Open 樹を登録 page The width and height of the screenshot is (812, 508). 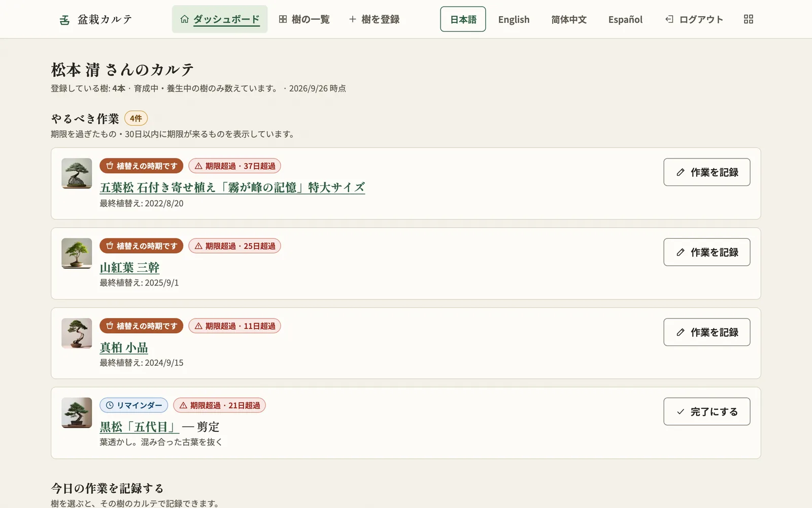click(x=374, y=19)
